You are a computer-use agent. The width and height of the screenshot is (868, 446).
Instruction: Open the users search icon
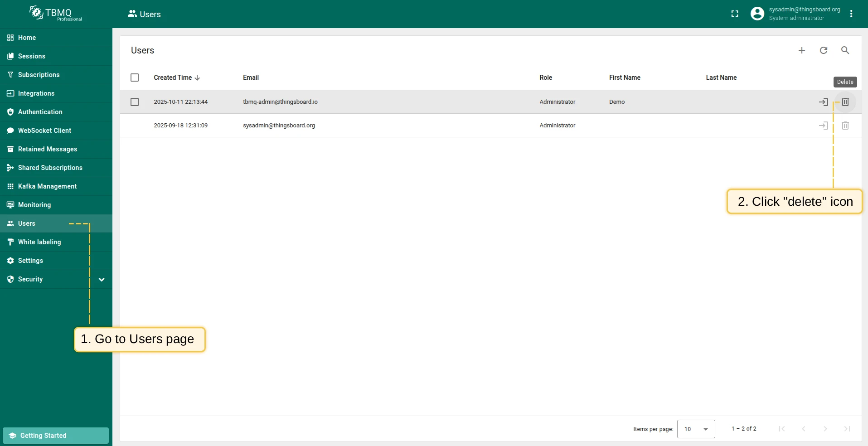[x=845, y=50]
